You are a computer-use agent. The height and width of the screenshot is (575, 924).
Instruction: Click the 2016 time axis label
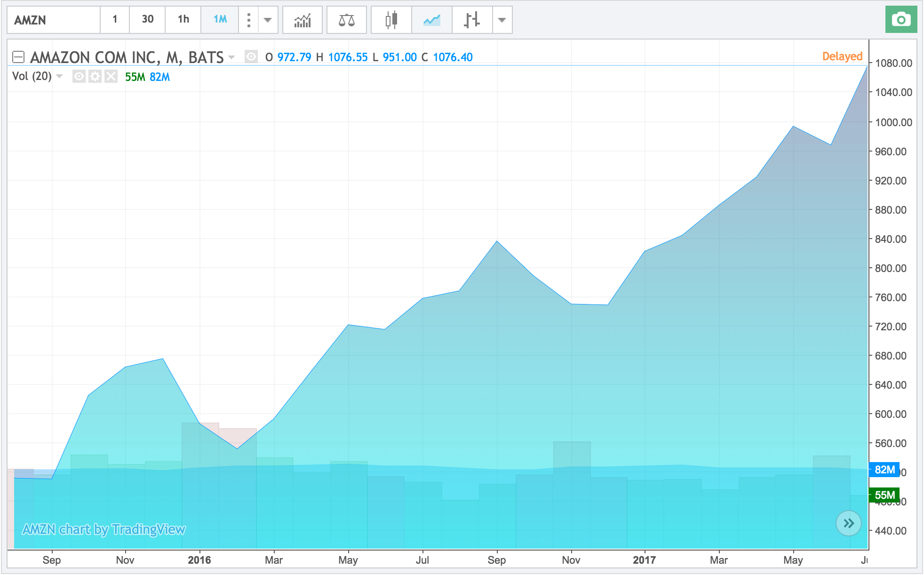point(199,560)
